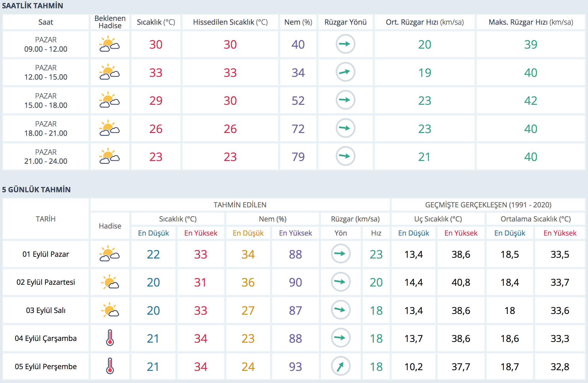Screen dimensions: 588x383
Task: Click GEÇMİŞTE GERÇEKLEŞEN (1991 - 2020) header
Action: point(488,205)
